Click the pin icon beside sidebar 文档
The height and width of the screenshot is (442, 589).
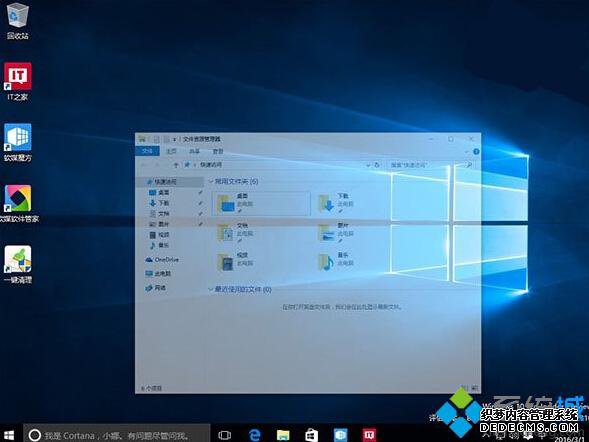(x=200, y=214)
